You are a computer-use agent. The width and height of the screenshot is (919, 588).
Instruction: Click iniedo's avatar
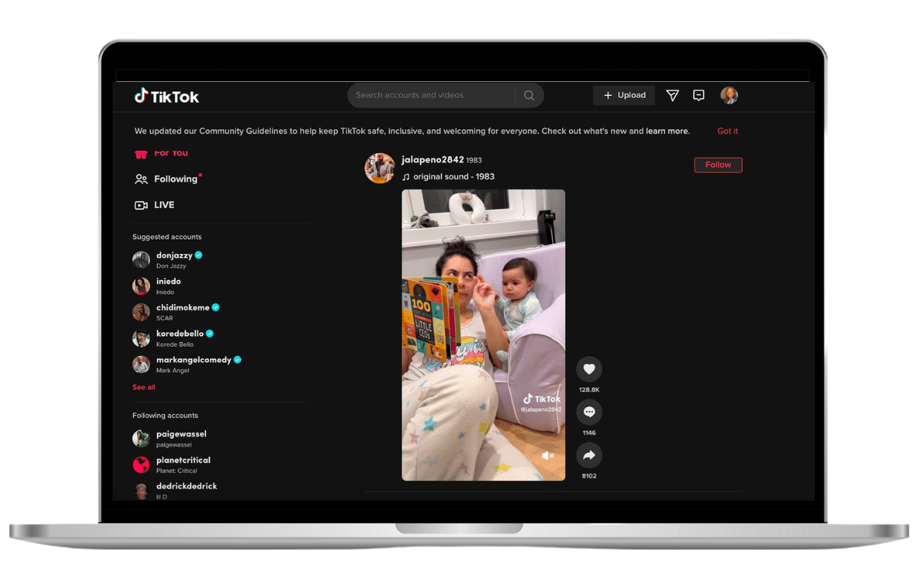click(x=141, y=286)
